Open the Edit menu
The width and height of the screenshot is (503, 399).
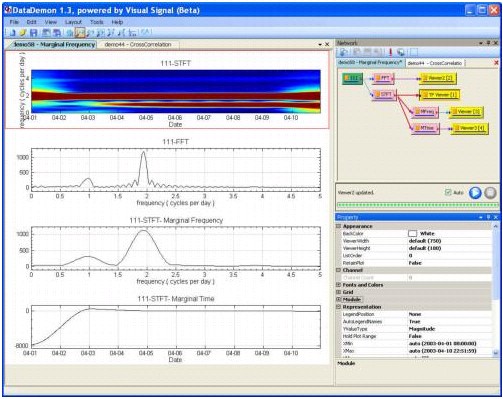[x=31, y=22]
